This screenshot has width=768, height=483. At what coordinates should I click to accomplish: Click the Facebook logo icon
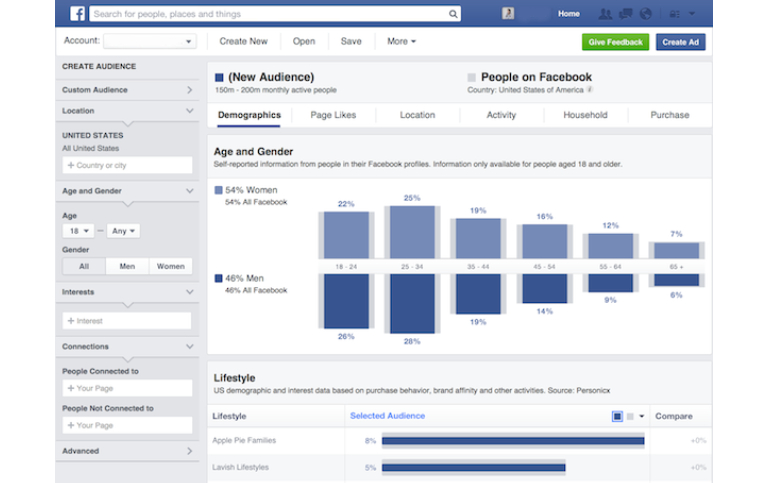point(77,13)
